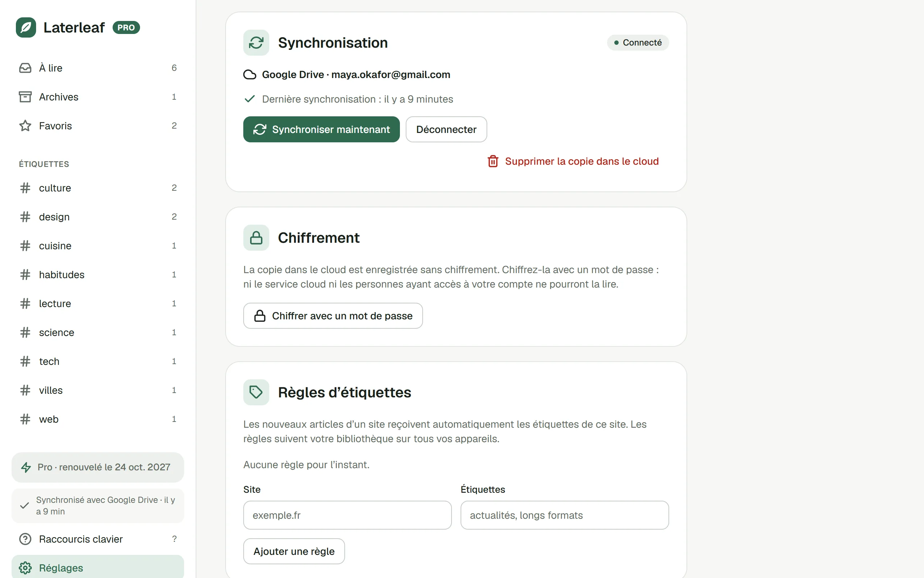
Task: Click the Ajouter une règle button
Action: 294,551
